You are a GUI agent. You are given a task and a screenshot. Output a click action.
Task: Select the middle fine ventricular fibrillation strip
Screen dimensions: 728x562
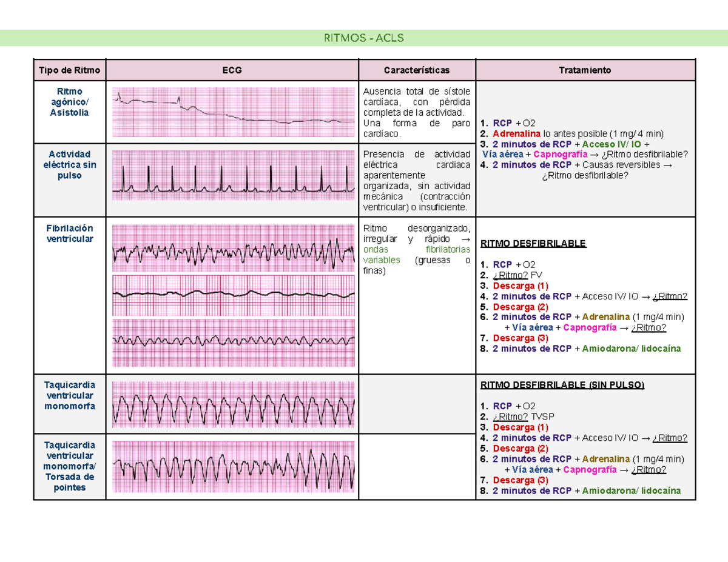234,295
